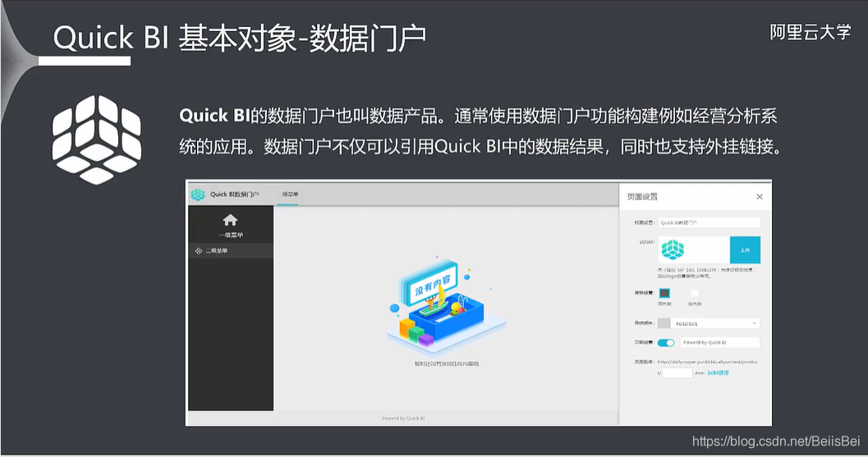
Task: Select 一级菜单 label under home icon
Action: 230,235
